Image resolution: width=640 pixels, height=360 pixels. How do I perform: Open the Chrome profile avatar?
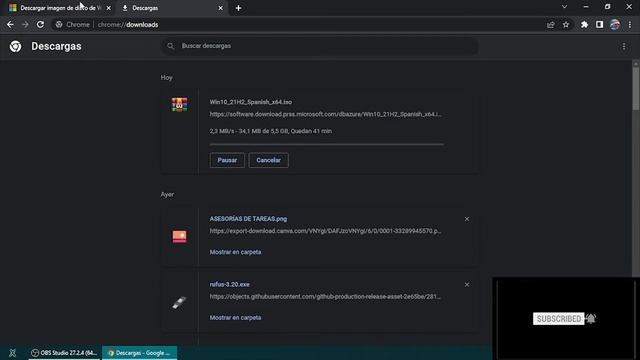coord(615,24)
